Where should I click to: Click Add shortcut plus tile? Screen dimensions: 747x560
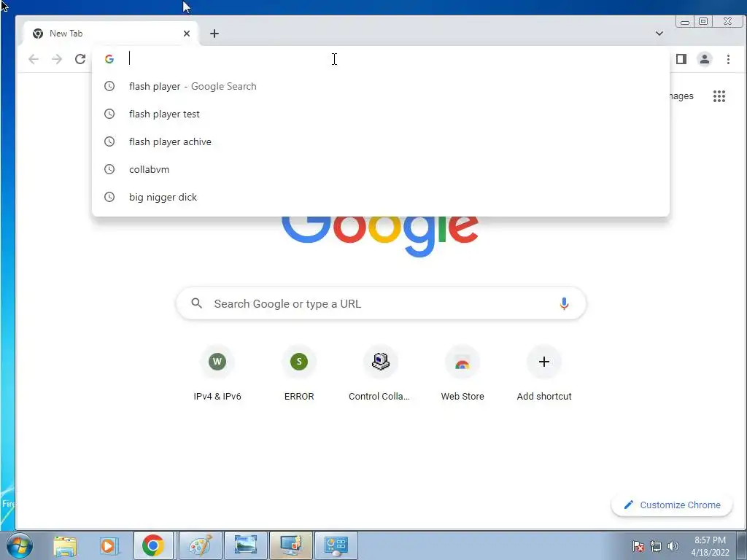tap(544, 374)
